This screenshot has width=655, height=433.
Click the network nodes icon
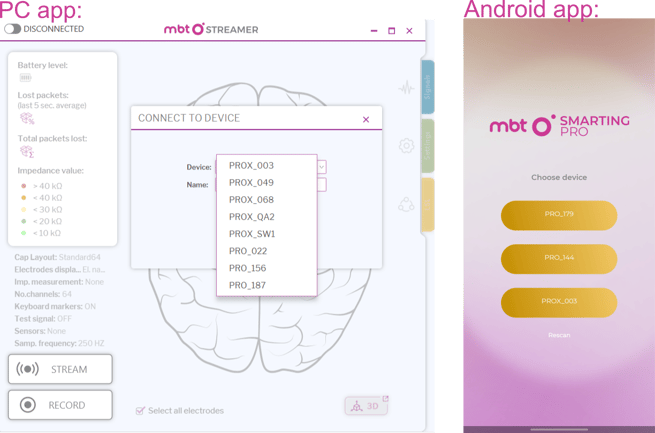point(406,205)
